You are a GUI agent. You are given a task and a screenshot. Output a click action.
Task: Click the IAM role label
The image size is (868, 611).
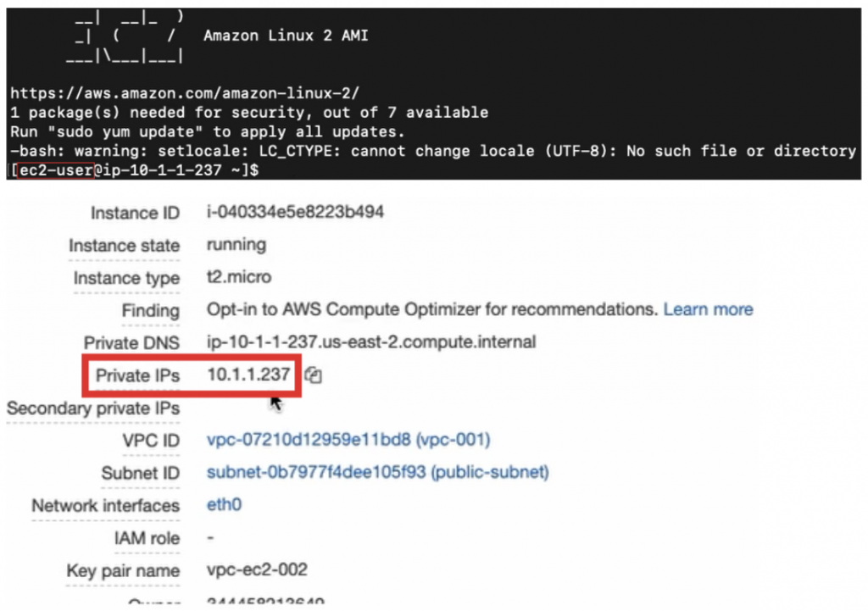click(147, 538)
